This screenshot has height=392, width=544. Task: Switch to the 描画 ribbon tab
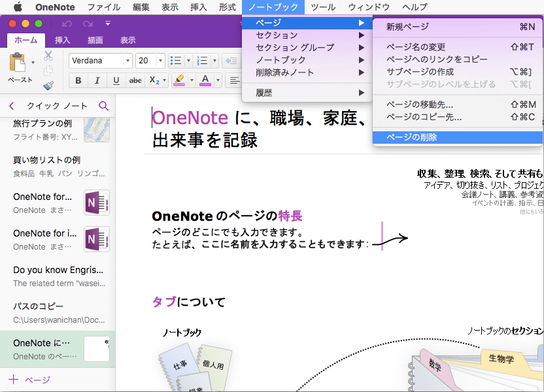[95, 41]
